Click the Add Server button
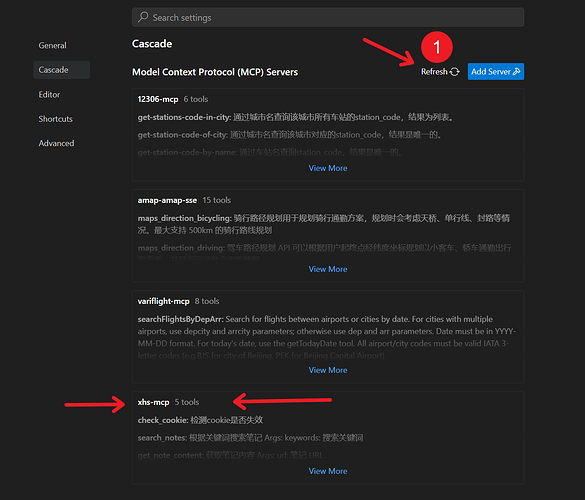This screenshot has width=585, height=500. (x=496, y=71)
